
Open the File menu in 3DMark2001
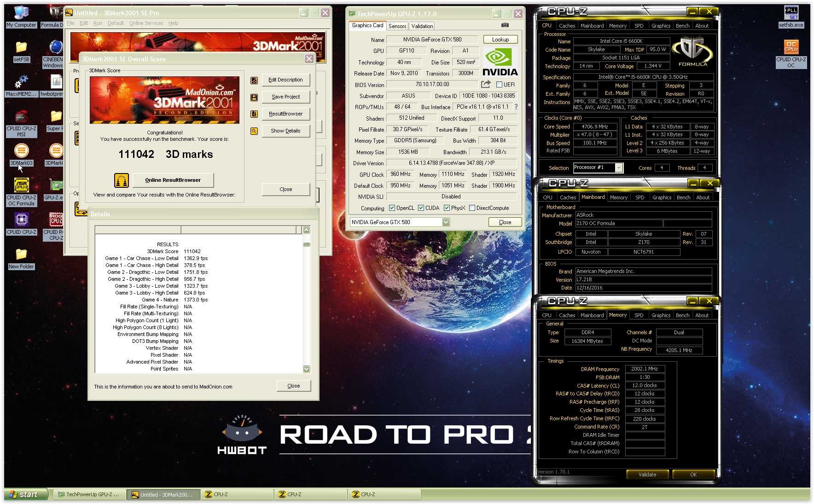70,23
